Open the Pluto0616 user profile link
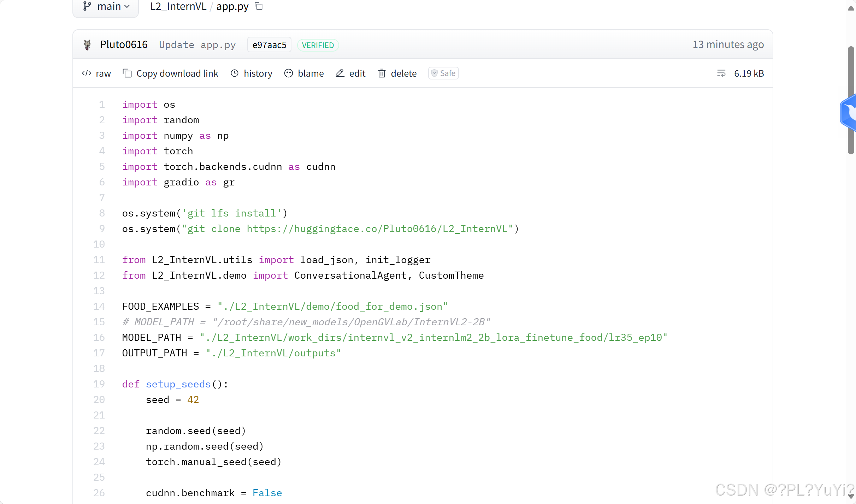The width and height of the screenshot is (856, 504). tap(124, 45)
